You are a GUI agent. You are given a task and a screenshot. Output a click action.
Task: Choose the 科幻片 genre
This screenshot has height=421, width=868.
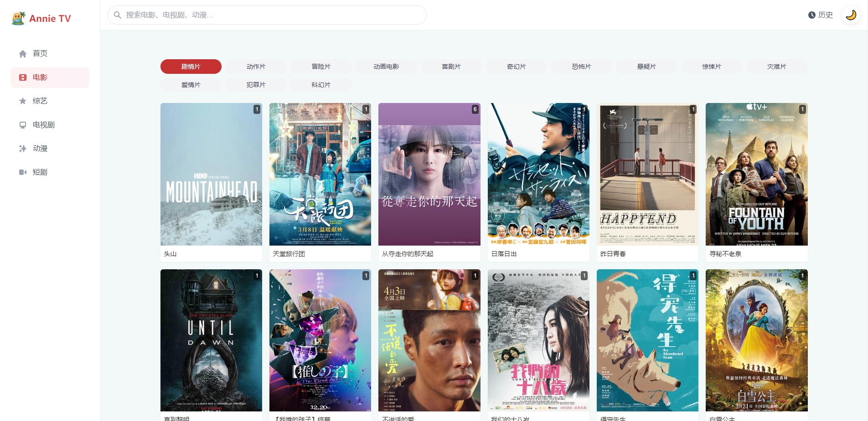321,85
